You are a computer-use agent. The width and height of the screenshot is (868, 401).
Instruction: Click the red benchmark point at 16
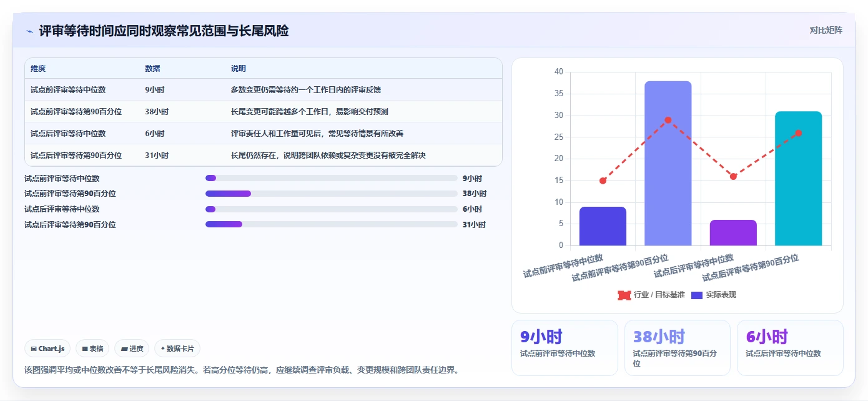(733, 176)
